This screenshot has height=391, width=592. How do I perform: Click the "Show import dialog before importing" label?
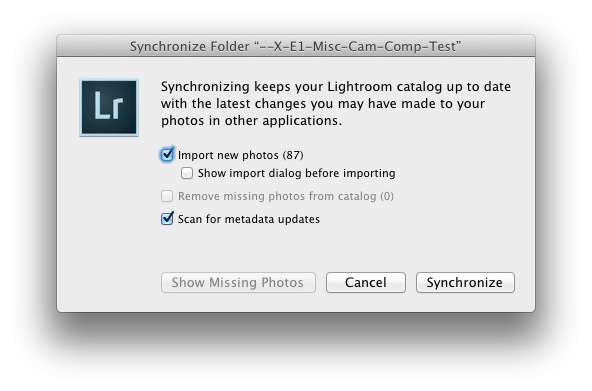(x=296, y=173)
